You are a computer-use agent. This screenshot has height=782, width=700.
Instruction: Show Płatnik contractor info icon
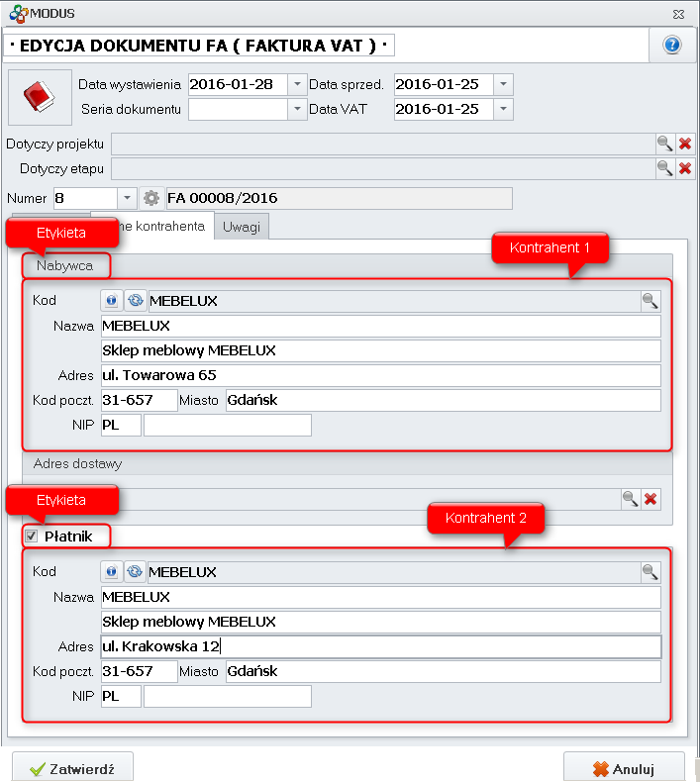(x=111, y=571)
